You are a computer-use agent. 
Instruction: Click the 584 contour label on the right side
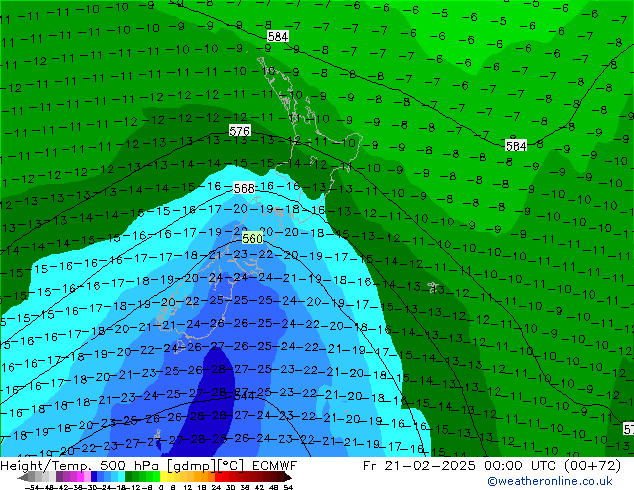[516, 146]
